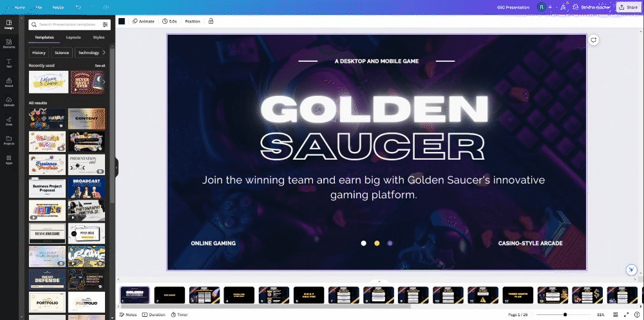Choose the Broadcast template
The width and height of the screenshot is (644, 320).
87,188
